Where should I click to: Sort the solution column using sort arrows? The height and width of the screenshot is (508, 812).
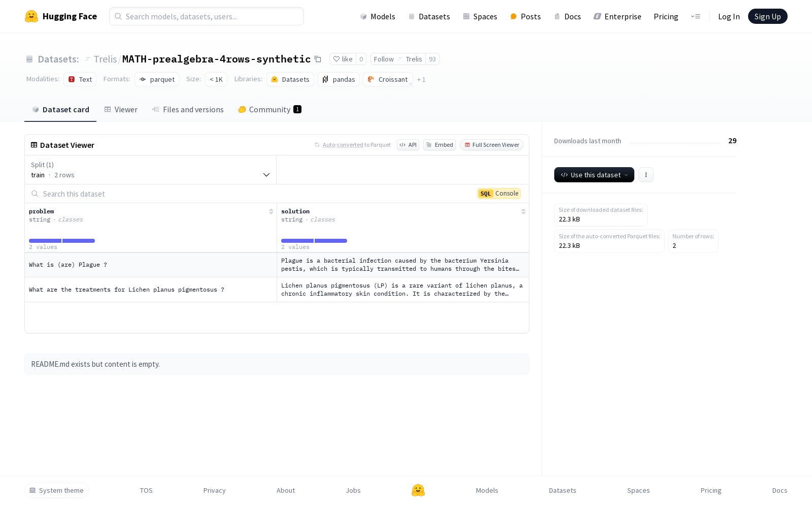pos(523,211)
